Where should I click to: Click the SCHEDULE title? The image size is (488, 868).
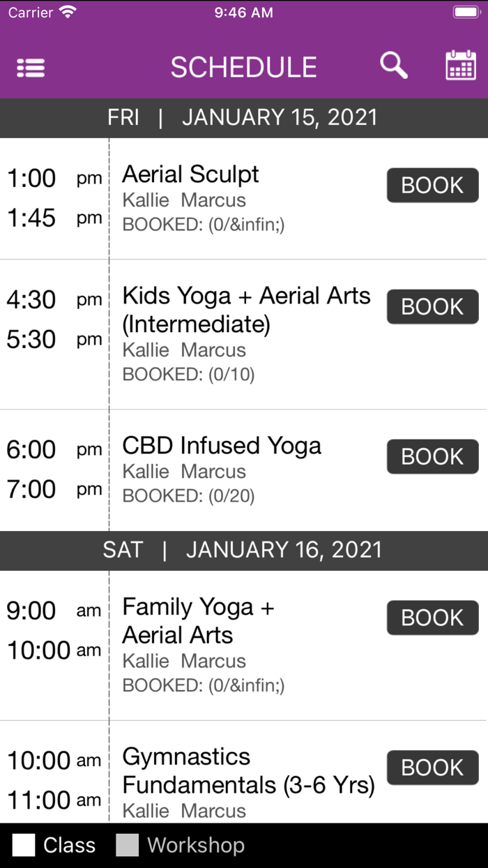[x=244, y=66]
